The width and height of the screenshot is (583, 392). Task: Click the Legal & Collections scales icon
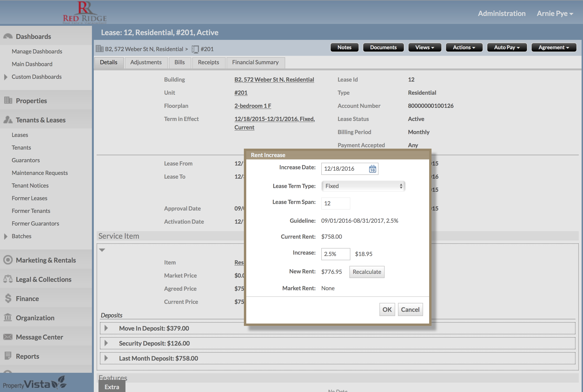click(x=8, y=279)
